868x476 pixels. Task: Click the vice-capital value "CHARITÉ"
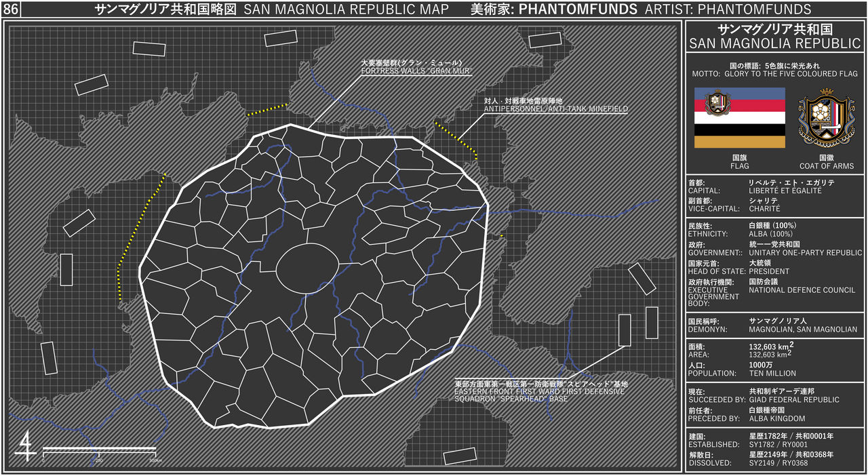click(765, 209)
